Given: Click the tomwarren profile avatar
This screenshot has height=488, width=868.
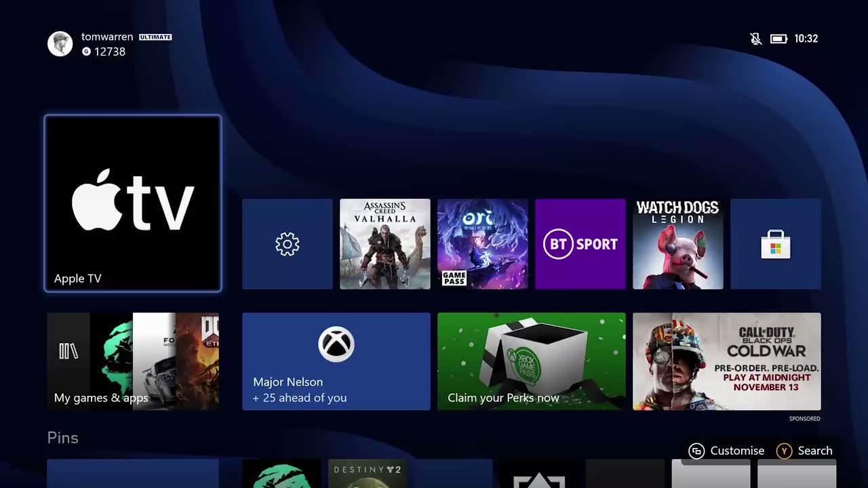Looking at the screenshot, I should [x=60, y=44].
